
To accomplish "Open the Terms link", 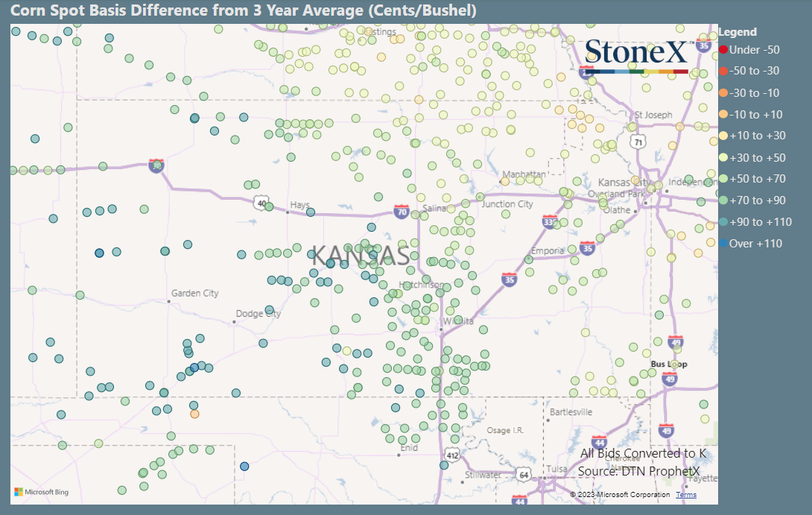I will coord(685,494).
